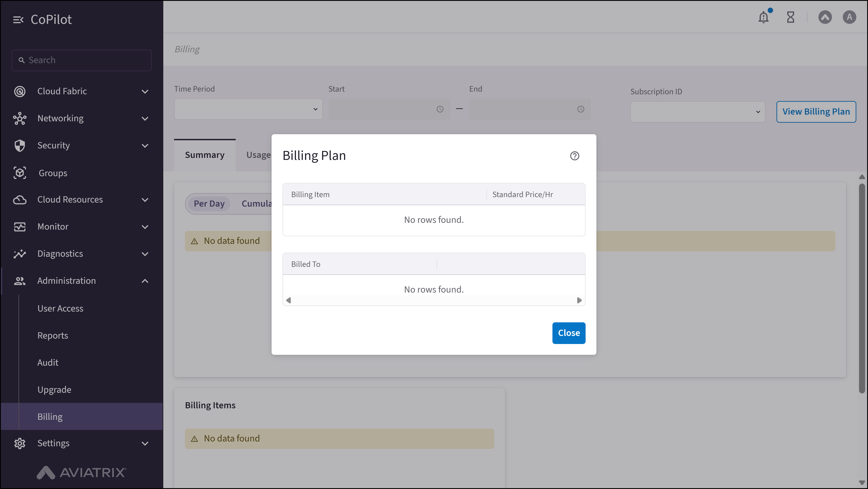Click View Billing Plan
Image resolution: width=868 pixels, height=489 pixels.
click(x=816, y=112)
